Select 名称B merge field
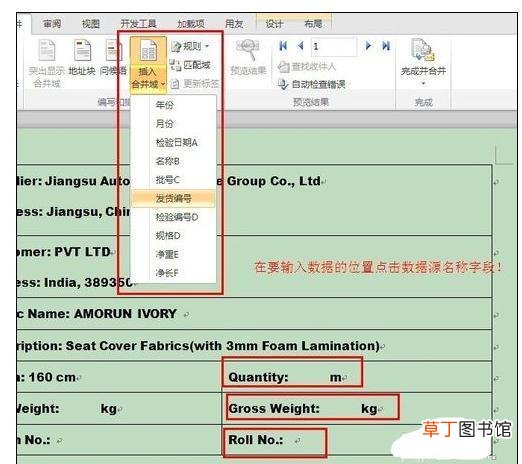This screenshot has width=522, height=464. pos(173,161)
